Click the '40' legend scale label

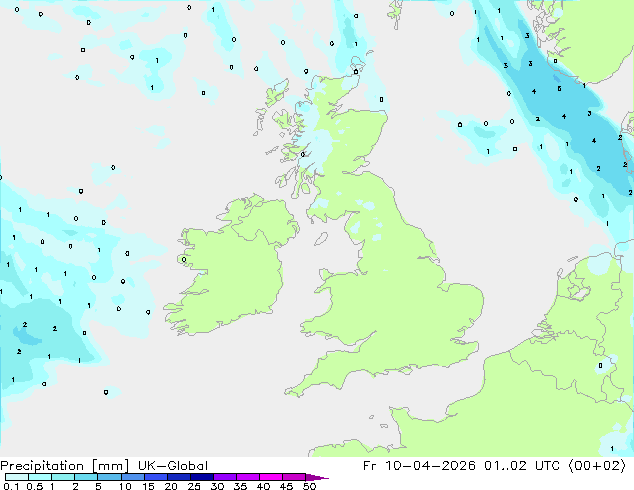(x=263, y=486)
